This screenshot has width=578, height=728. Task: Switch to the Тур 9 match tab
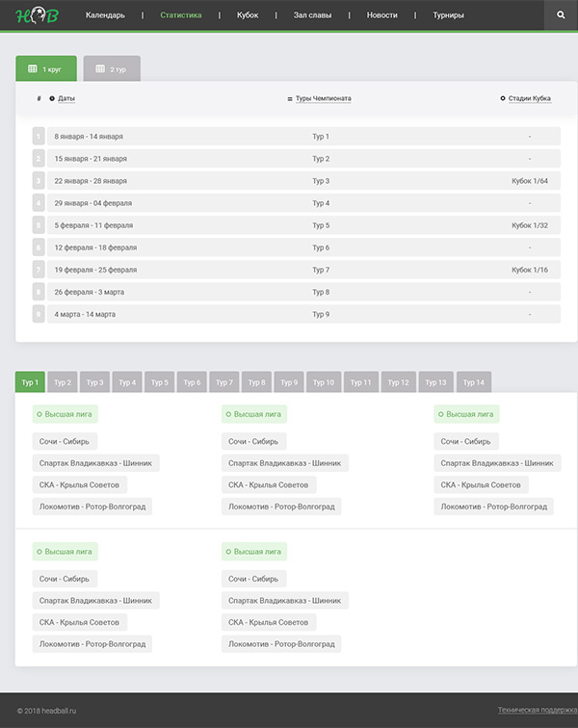[289, 382]
